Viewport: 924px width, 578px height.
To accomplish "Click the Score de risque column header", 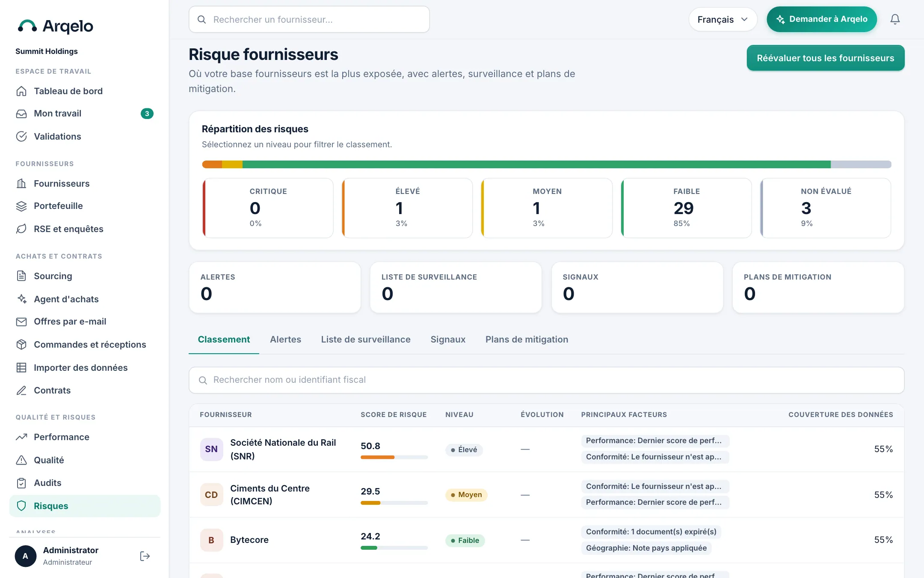I will point(394,415).
